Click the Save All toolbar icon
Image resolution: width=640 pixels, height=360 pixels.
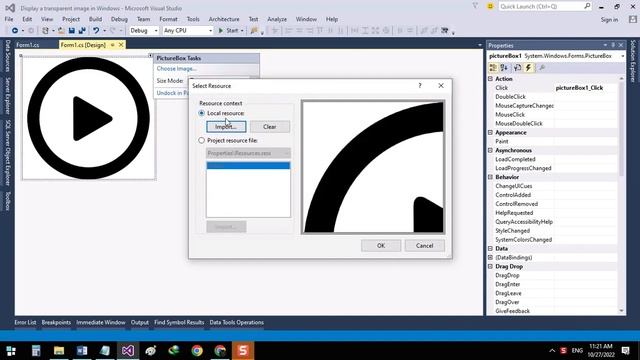pos(82,31)
